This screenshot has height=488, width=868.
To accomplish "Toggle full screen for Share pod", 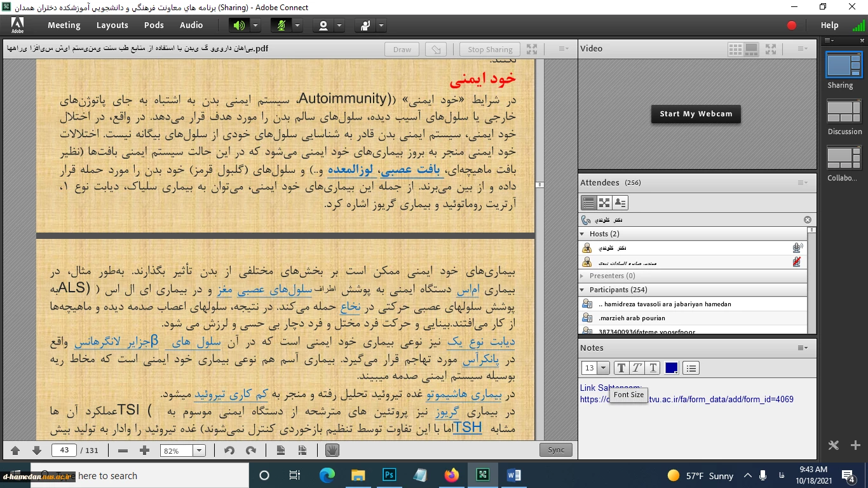I will point(532,49).
